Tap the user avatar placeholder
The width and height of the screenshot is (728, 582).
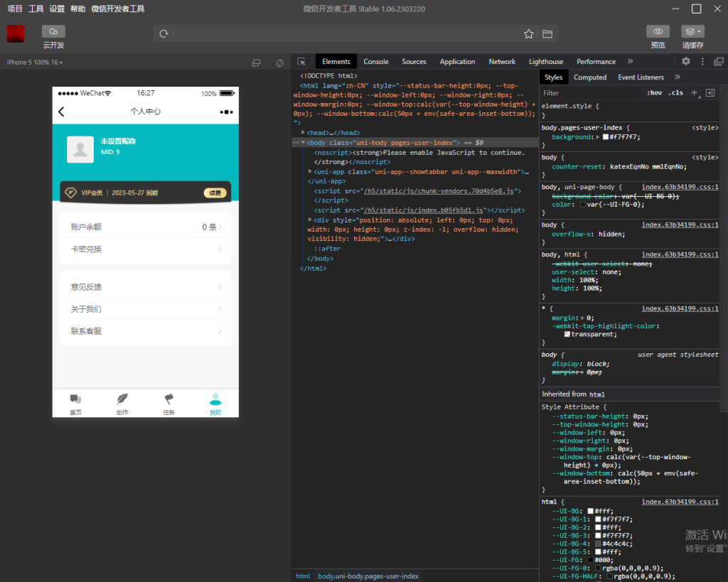click(80, 149)
